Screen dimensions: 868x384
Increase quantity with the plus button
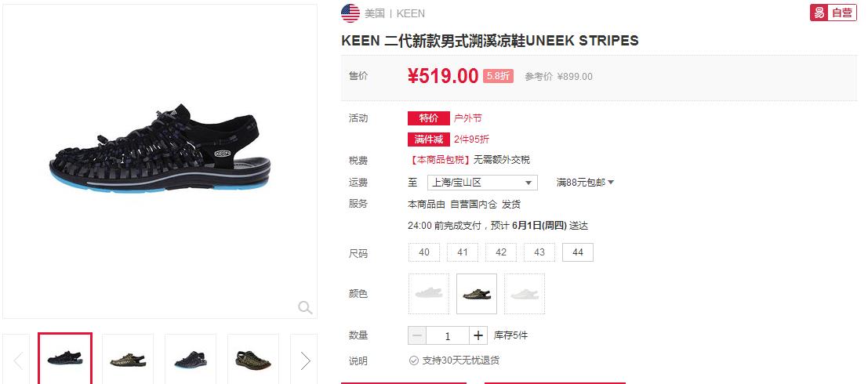478,335
